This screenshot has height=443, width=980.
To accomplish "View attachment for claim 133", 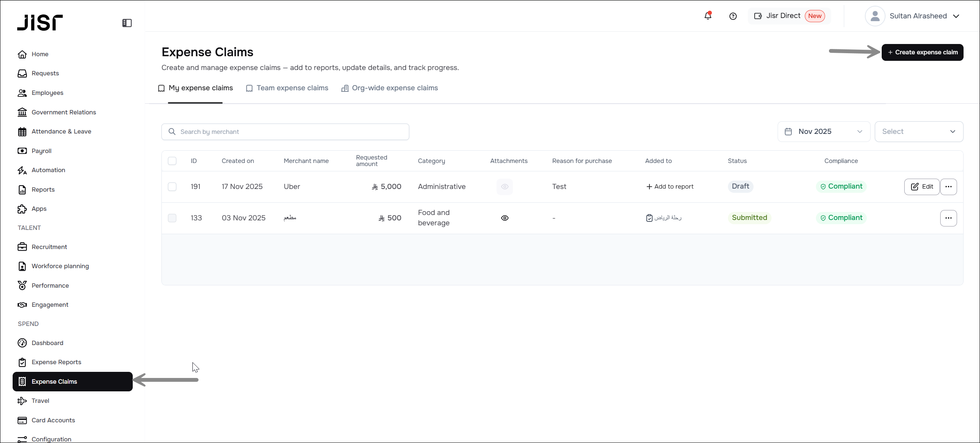I will (x=505, y=218).
